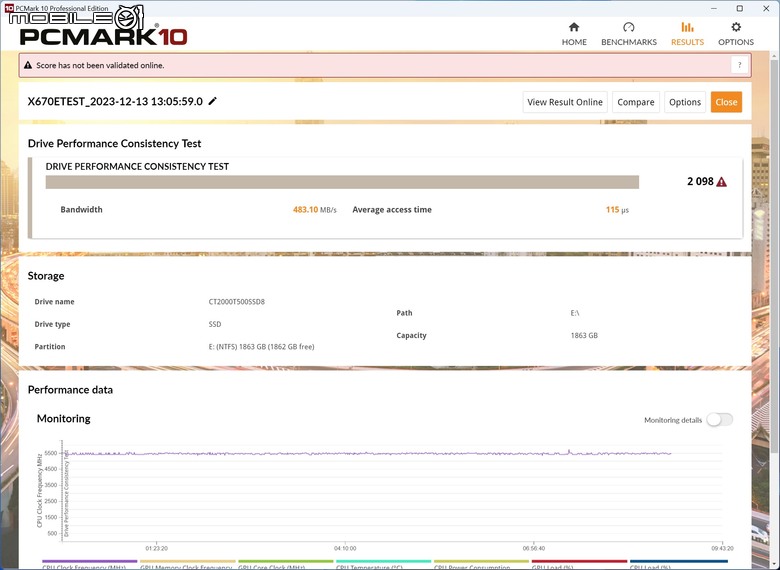The height and width of the screenshot is (570, 780).
Task: Click the question mark help button
Action: pyautogui.click(x=739, y=65)
